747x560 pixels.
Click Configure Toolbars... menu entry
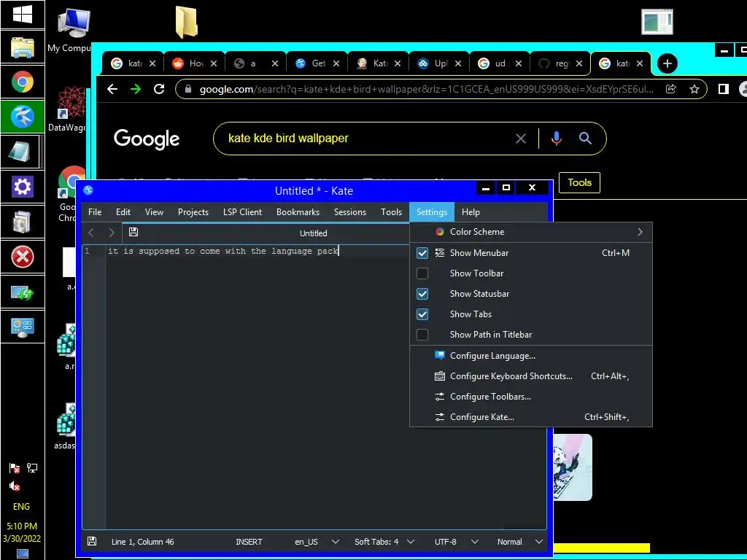click(531, 397)
